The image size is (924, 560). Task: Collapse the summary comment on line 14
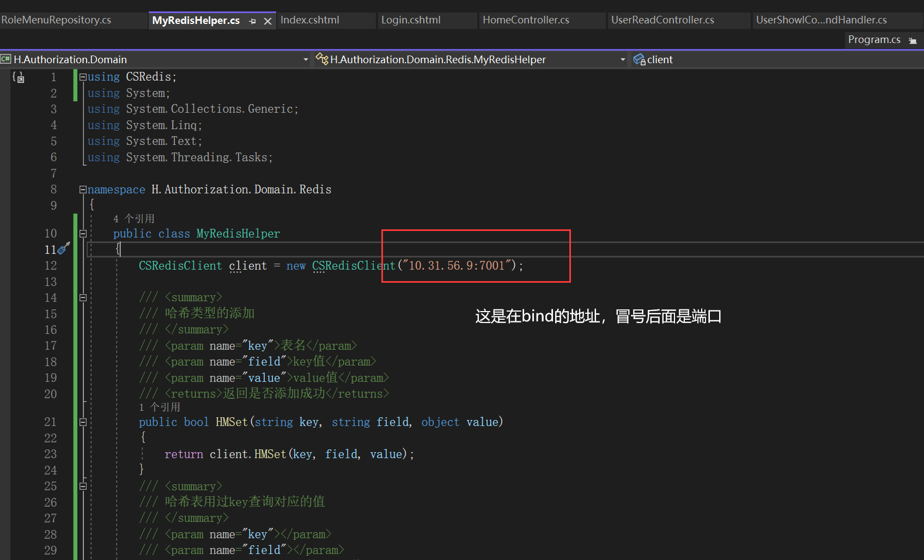coord(83,297)
